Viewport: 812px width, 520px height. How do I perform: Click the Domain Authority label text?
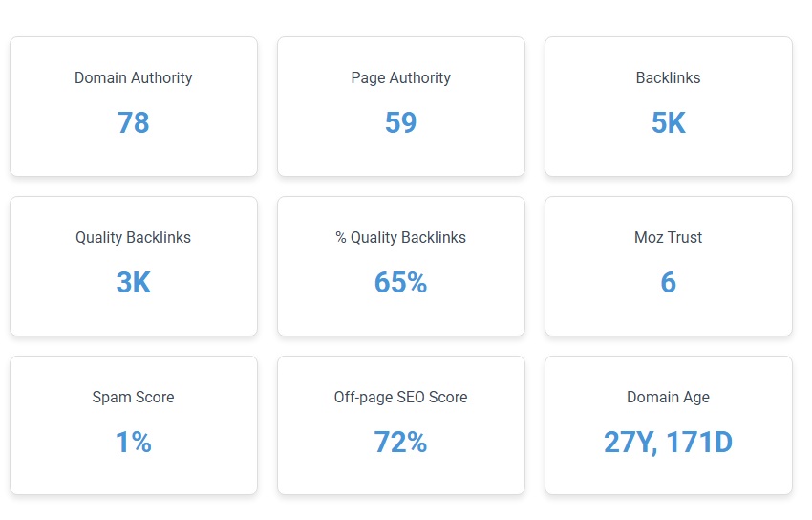133,78
